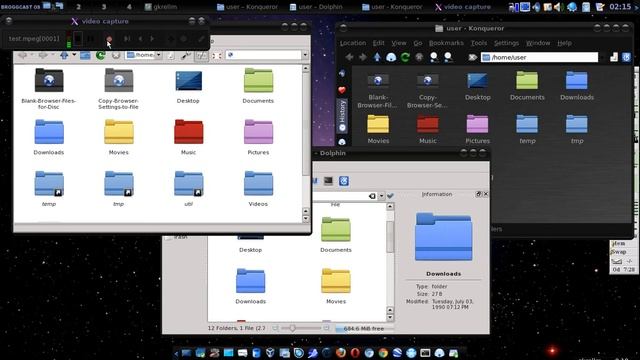Click second magnifier zoom icon in dark Konqueror
The height and width of the screenshot is (360, 640).
pos(448,57)
